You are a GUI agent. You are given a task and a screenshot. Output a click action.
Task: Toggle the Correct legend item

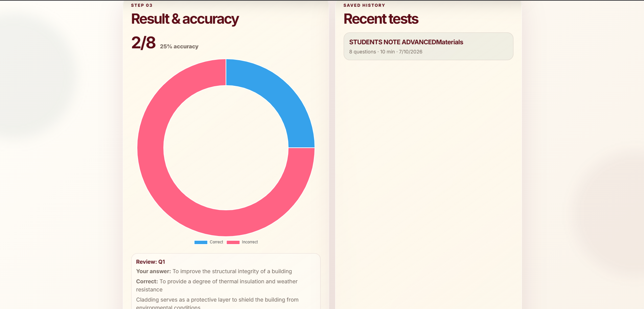(209, 242)
